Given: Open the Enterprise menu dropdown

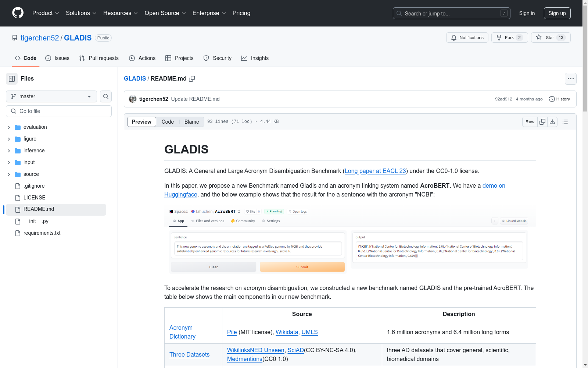Looking at the screenshot, I should coord(209,13).
